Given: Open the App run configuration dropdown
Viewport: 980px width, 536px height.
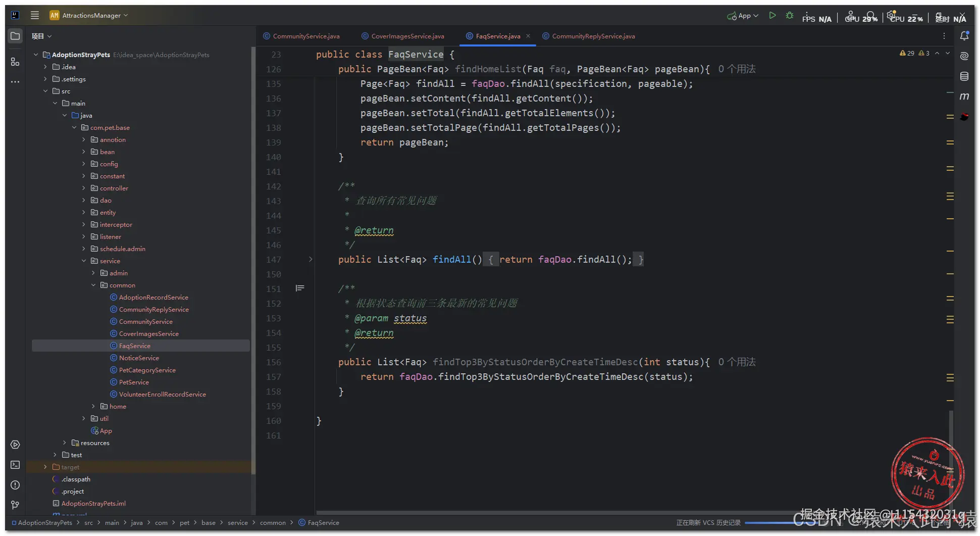Looking at the screenshot, I should tap(743, 16).
